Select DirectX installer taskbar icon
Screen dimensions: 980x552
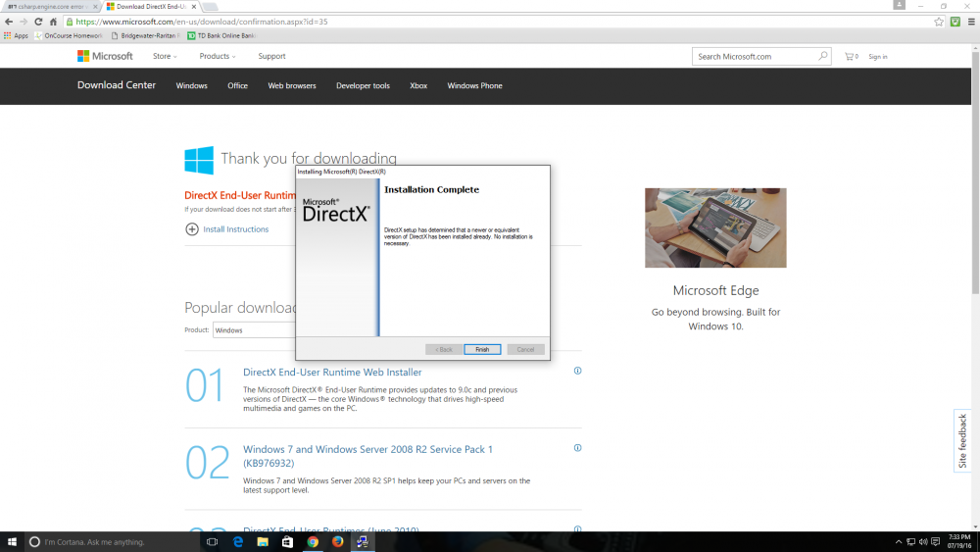[363, 542]
